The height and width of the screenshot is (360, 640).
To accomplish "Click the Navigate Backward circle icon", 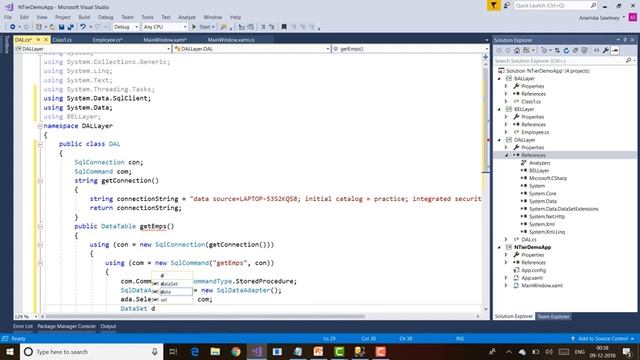I will [x=13, y=27].
